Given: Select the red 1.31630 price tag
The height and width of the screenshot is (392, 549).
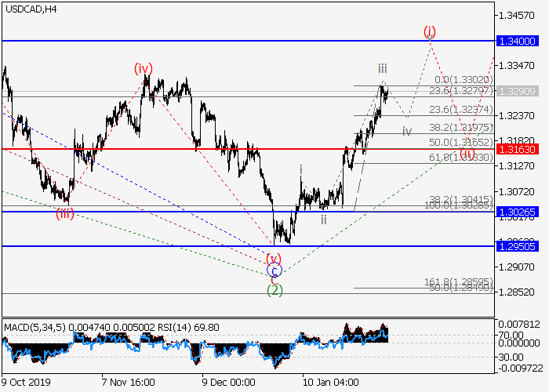Looking at the screenshot, I should [522, 148].
